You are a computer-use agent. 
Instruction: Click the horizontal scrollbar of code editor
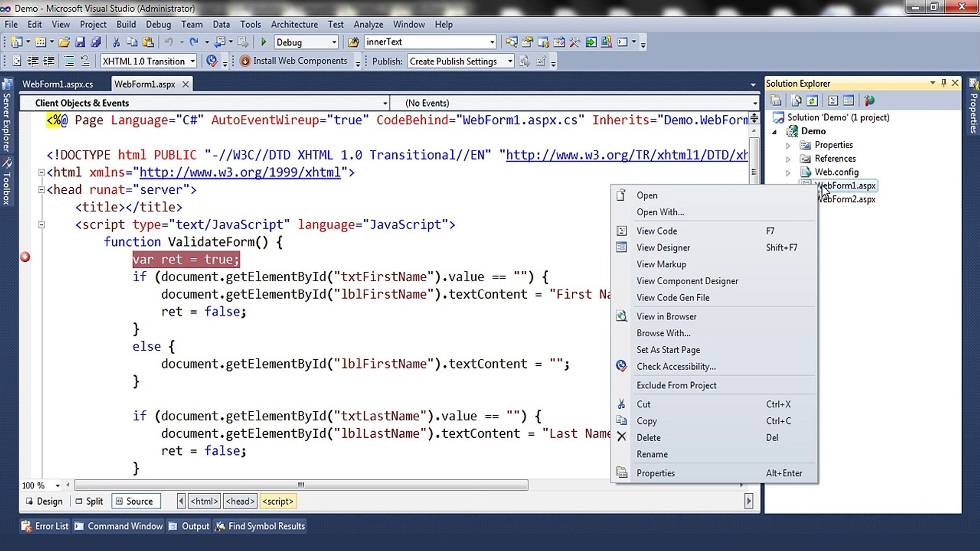[301, 485]
